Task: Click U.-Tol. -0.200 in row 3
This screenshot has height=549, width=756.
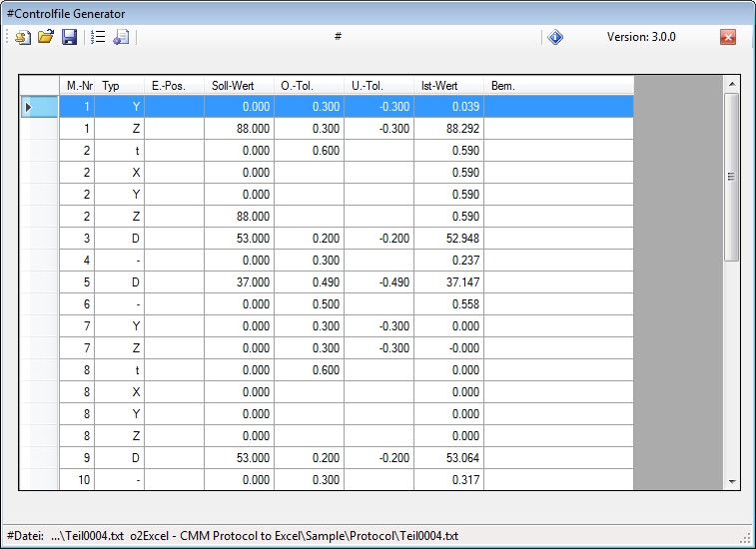Action: pos(378,239)
